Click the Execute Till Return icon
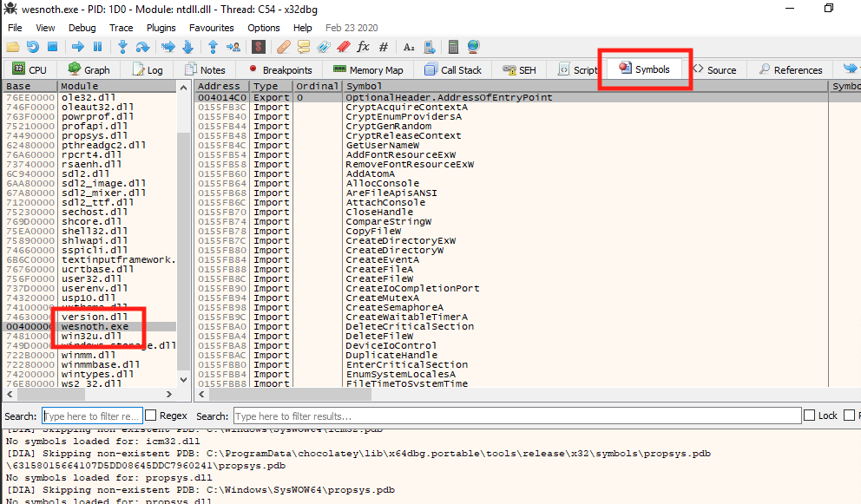This screenshot has width=861, height=504. point(213,47)
